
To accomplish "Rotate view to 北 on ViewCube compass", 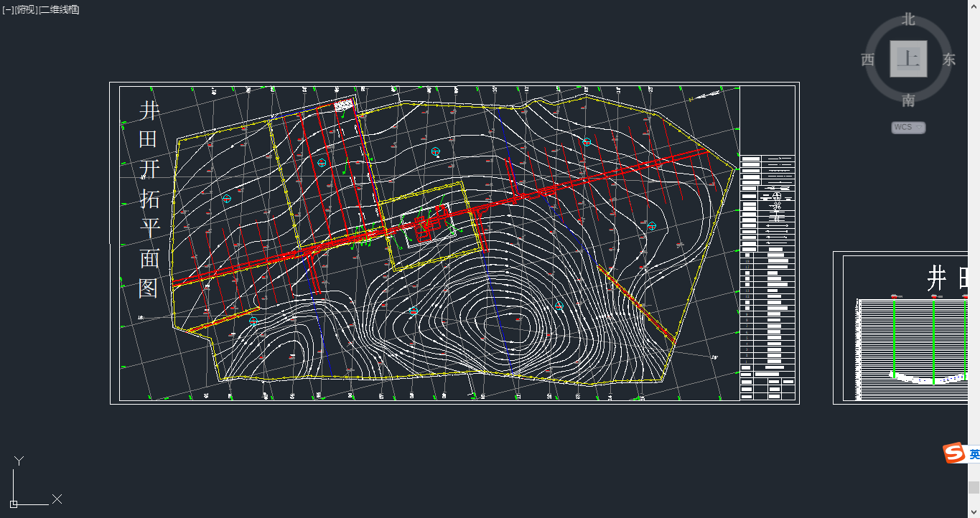I will (908, 19).
